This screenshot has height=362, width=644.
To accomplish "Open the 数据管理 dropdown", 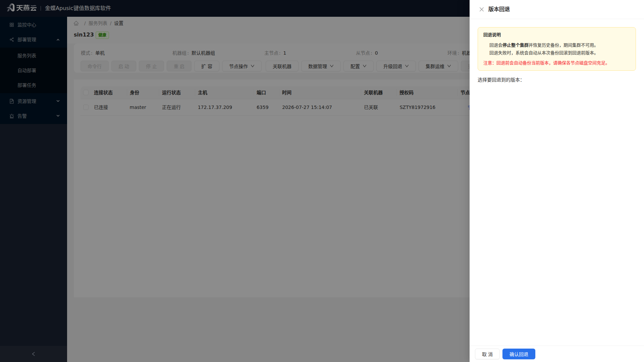I will (321, 66).
